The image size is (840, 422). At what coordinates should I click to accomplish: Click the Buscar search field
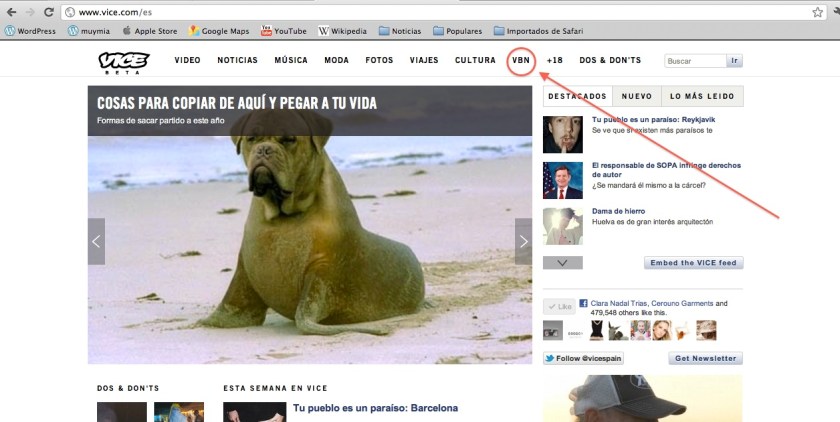(x=695, y=61)
